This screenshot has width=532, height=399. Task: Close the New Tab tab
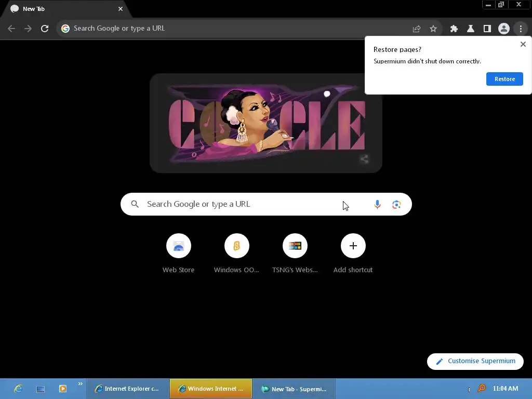pyautogui.click(x=121, y=9)
